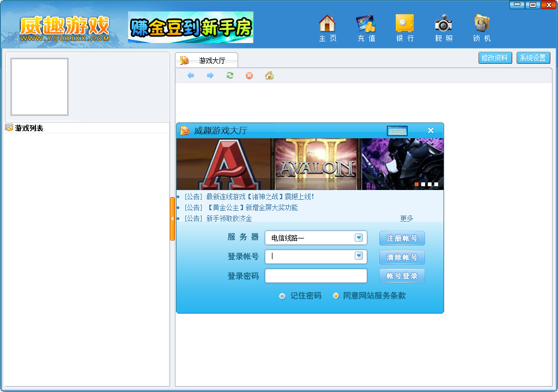The width and height of the screenshot is (558, 392).
Task: Click the 锁机 lock icon
Action: pos(482,28)
